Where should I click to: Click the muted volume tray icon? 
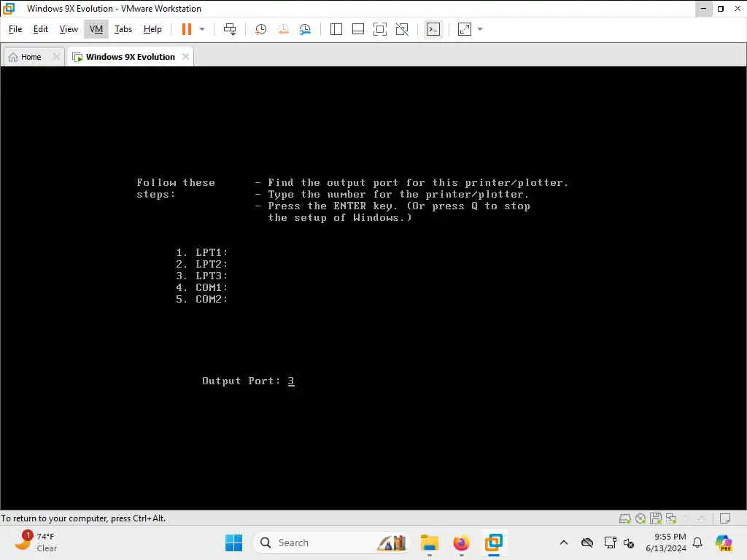click(629, 542)
